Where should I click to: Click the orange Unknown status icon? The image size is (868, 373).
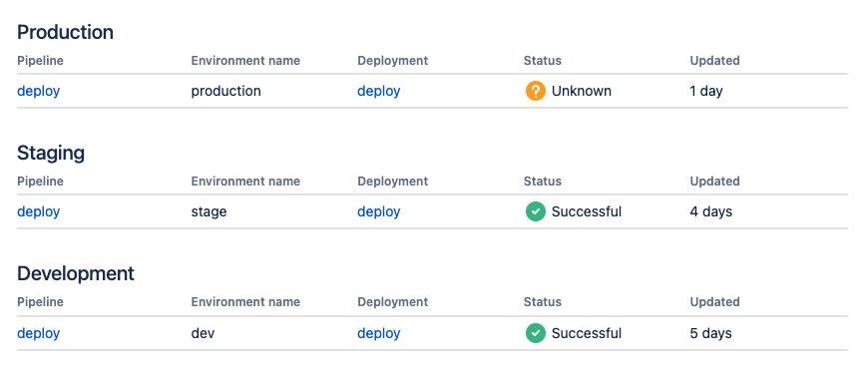pyautogui.click(x=536, y=91)
